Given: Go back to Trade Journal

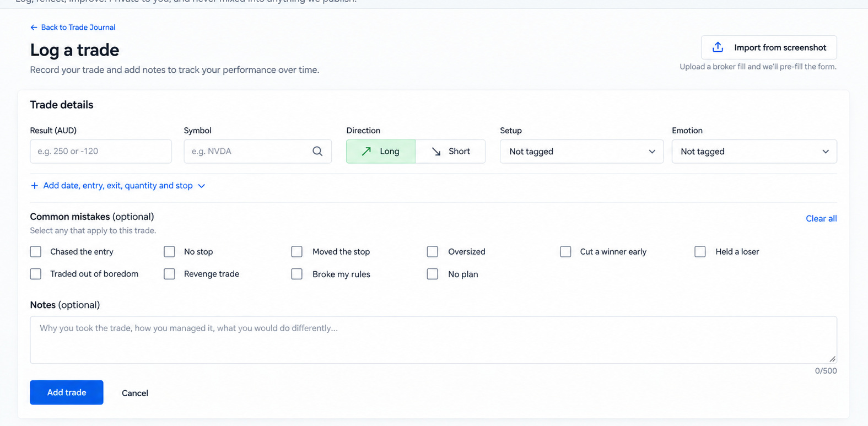Looking at the screenshot, I should click(x=73, y=28).
